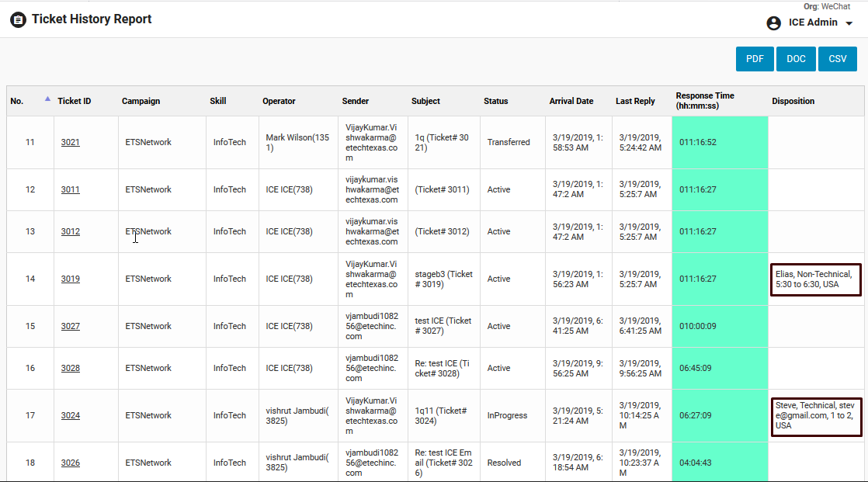
Task: Download report as CSV
Action: (x=837, y=59)
